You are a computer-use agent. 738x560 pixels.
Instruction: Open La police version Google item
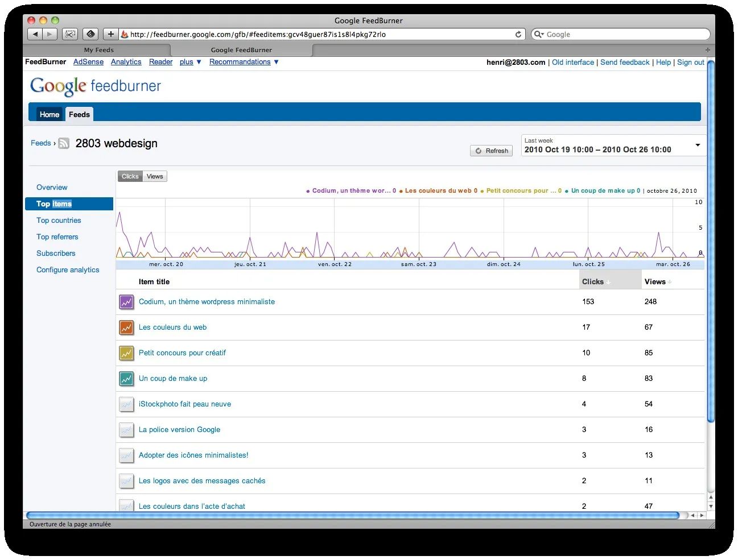tap(179, 430)
